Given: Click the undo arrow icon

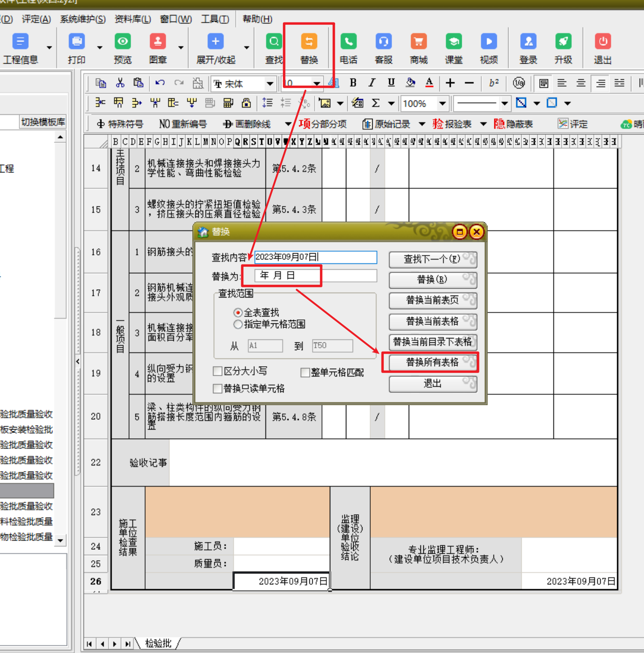Looking at the screenshot, I should tap(160, 83).
